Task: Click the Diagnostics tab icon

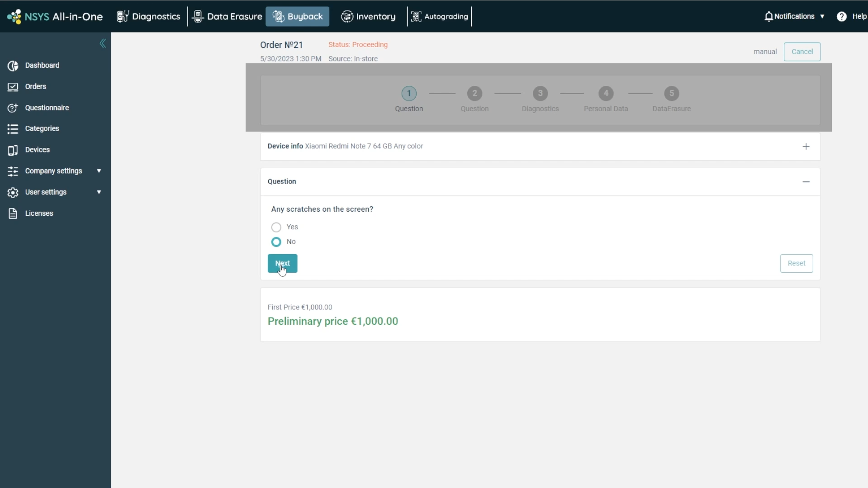Action: click(123, 16)
